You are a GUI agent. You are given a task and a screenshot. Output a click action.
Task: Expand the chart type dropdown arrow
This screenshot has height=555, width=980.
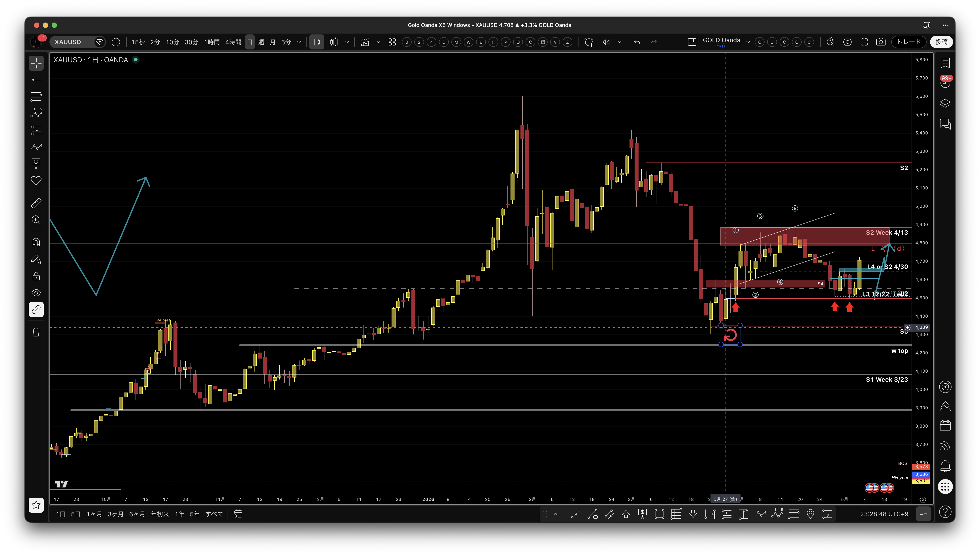pos(347,42)
